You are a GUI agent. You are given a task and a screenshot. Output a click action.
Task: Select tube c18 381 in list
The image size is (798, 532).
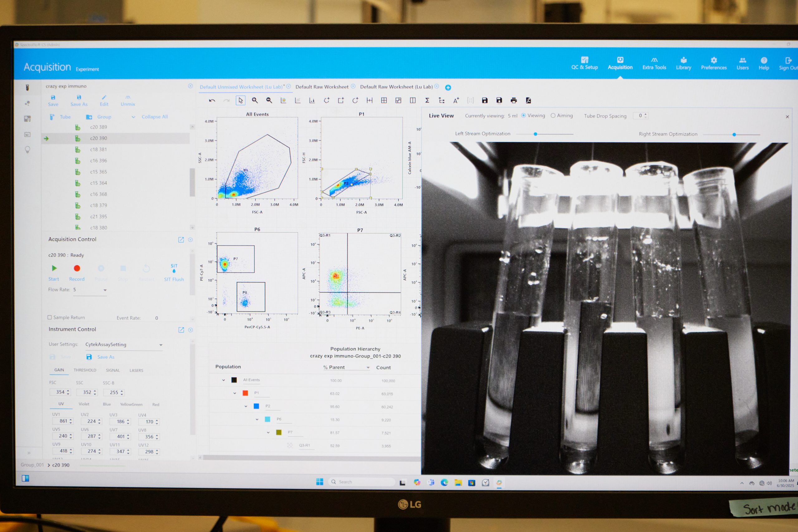point(99,149)
